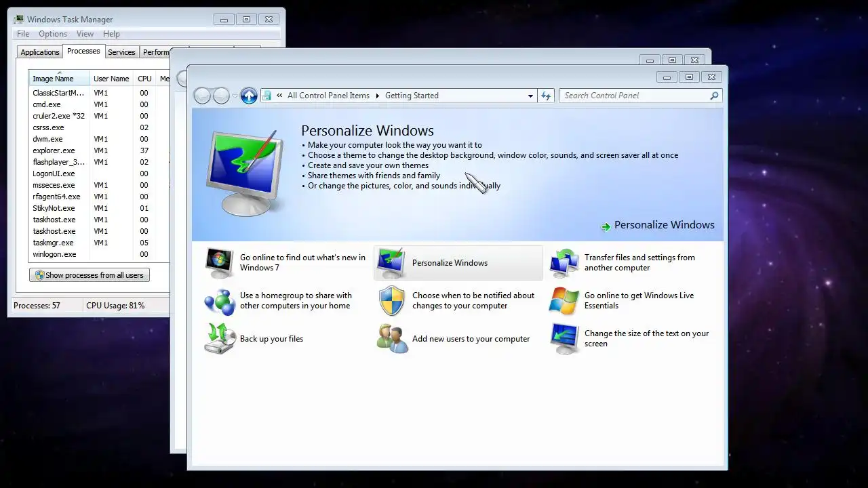Select the dwm.exe process row

[98, 139]
